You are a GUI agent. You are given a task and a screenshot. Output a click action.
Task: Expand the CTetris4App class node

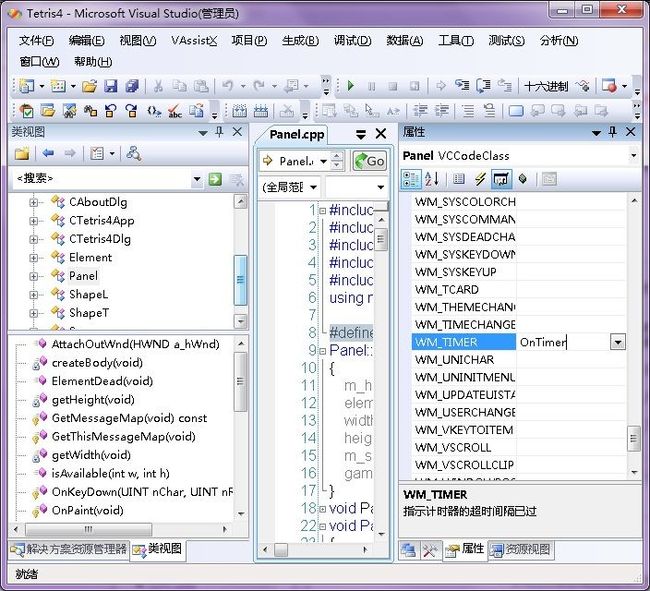coord(33,221)
